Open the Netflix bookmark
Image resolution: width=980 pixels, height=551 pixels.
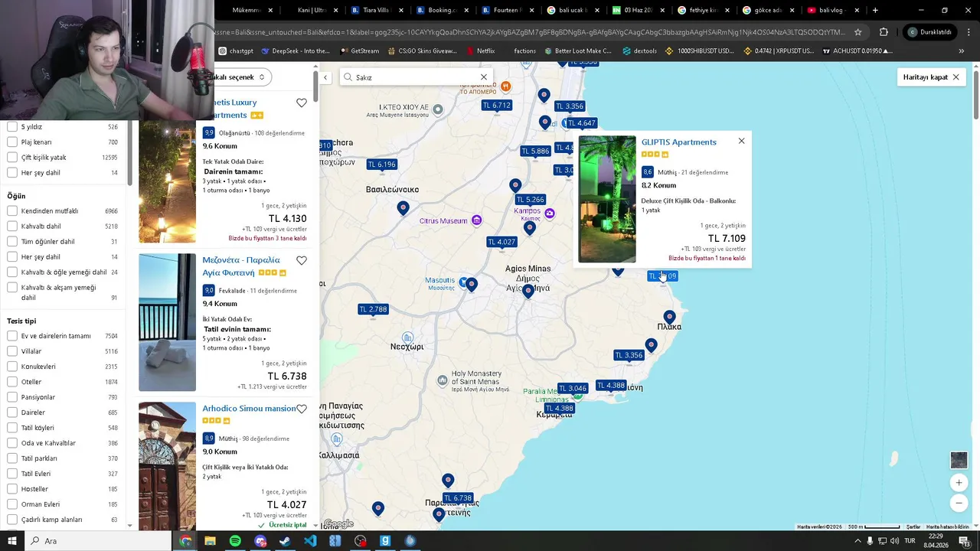(480, 51)
